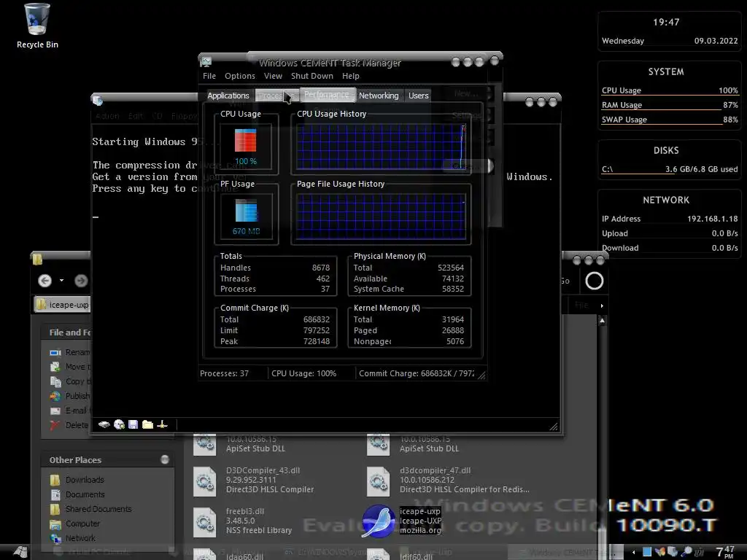Click the CPU Usage 100% meter
Image resolution: width=747 pixels, height=560 pixels.
tap(246, 147)
